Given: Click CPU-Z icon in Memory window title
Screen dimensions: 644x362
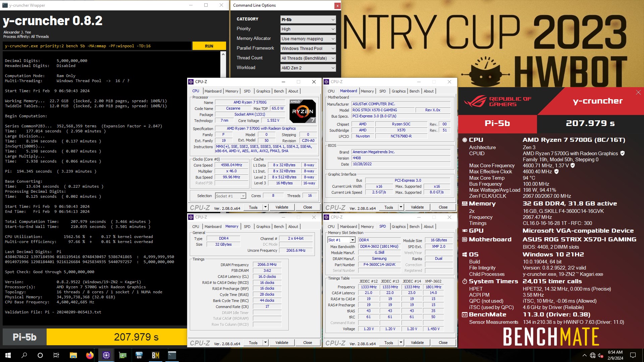Looking at the screenshot, I should click(x=191, y=217).
